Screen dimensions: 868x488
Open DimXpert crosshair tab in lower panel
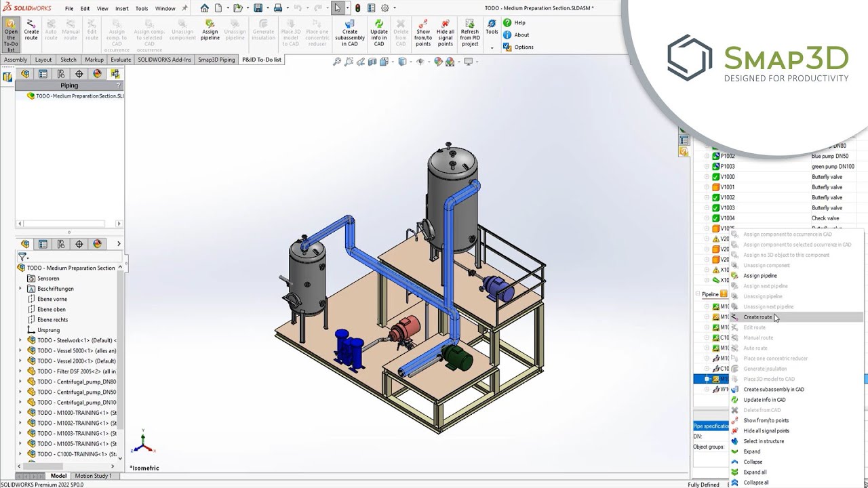point(79,244)
